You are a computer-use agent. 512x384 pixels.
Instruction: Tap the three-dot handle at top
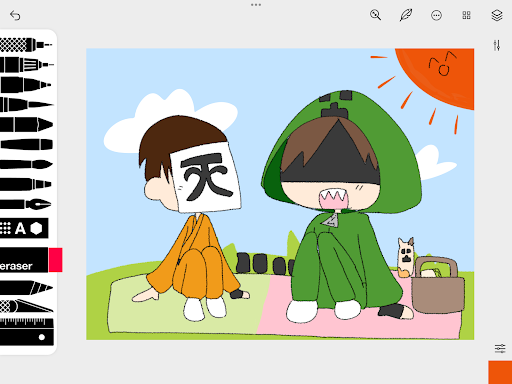pos(256,5)
